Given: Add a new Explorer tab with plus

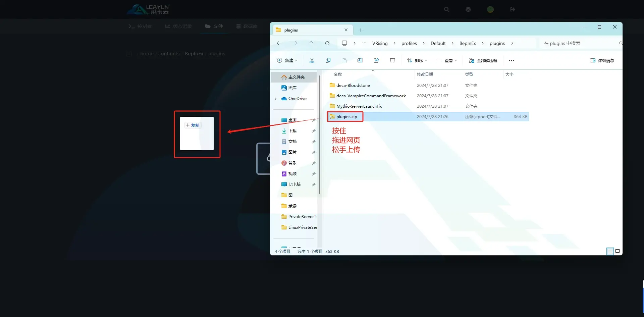Looking at the screenshot, I should coord(361,30).
